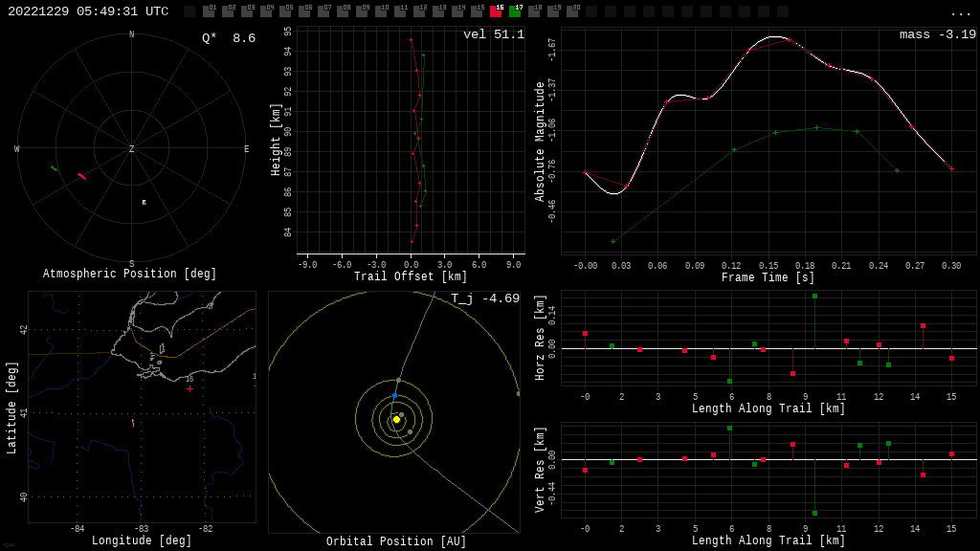The image size is (980, 551).
Task: Click the Q* 8.6 quality value
Action: coord(229,38)
